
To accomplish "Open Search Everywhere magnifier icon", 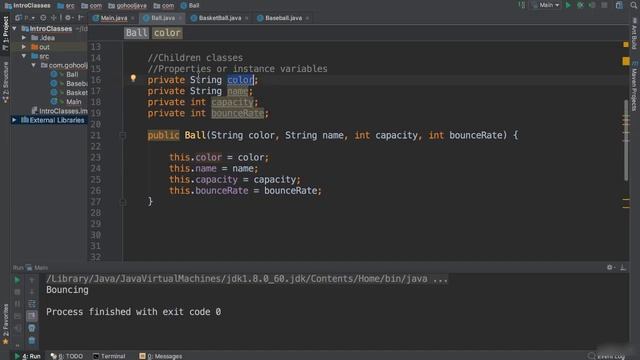I will 634,5.
